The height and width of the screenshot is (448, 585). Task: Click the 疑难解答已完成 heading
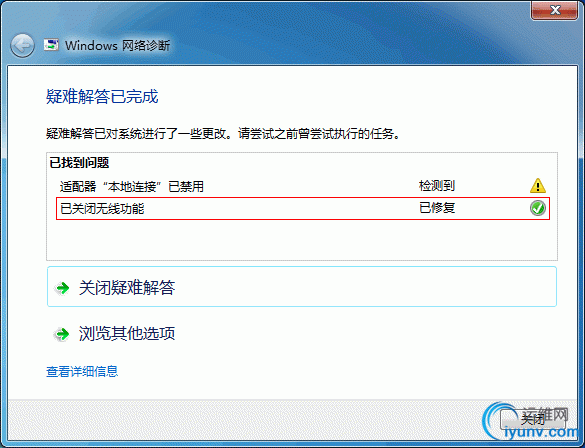point(102,97)
